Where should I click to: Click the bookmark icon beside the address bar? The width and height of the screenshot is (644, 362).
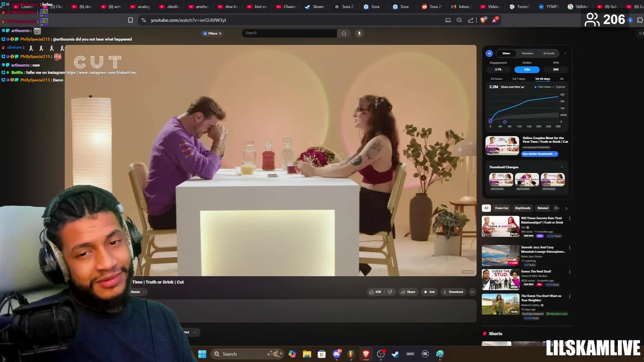pos(130,20)
